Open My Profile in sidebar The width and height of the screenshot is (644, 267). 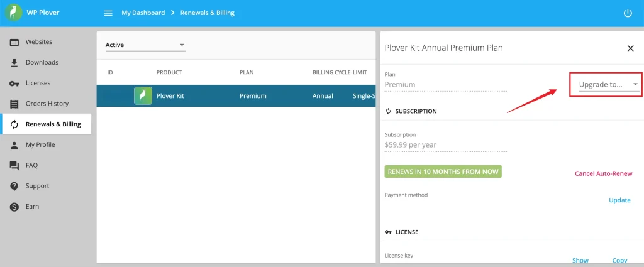pos(40,145)
